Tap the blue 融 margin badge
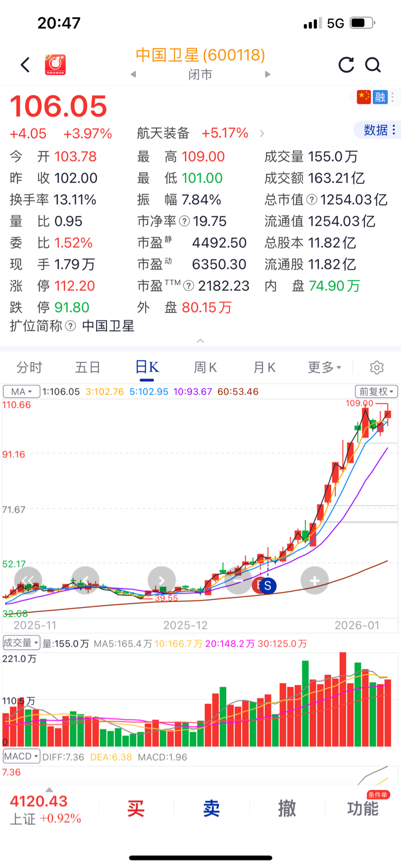Image resolution: width=401 pixels, height=868 pixels. pos(380,97)
